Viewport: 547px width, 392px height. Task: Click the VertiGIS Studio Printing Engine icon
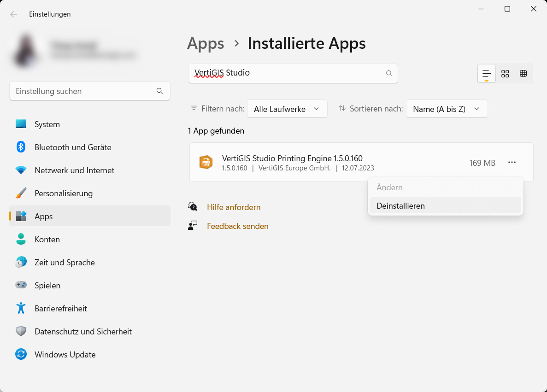[x=206, y=162]
